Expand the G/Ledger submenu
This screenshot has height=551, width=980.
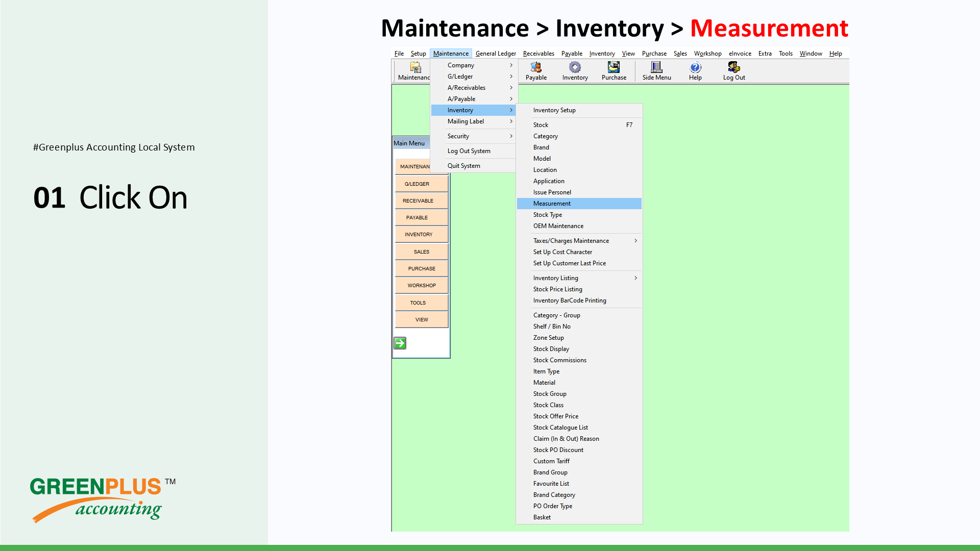474,77
